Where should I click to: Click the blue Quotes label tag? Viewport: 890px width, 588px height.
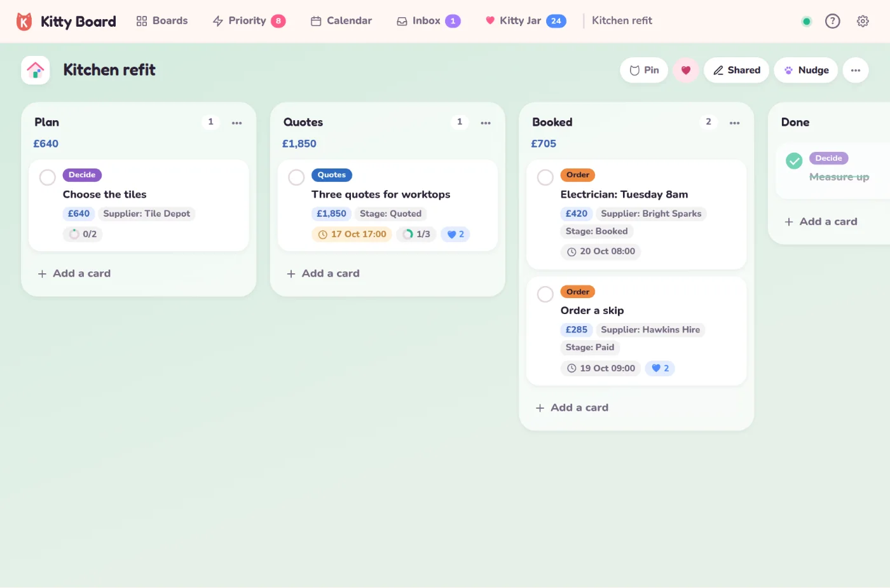pos(332,175)
